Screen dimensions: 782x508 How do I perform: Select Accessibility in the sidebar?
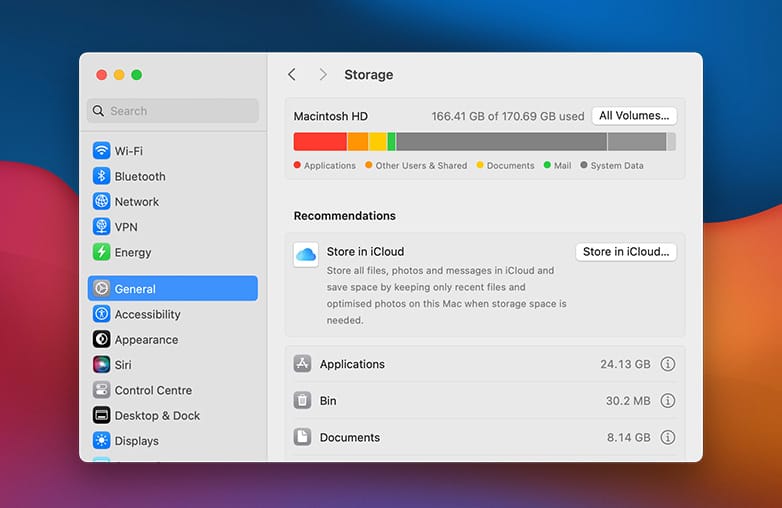(x=173, y=314)
